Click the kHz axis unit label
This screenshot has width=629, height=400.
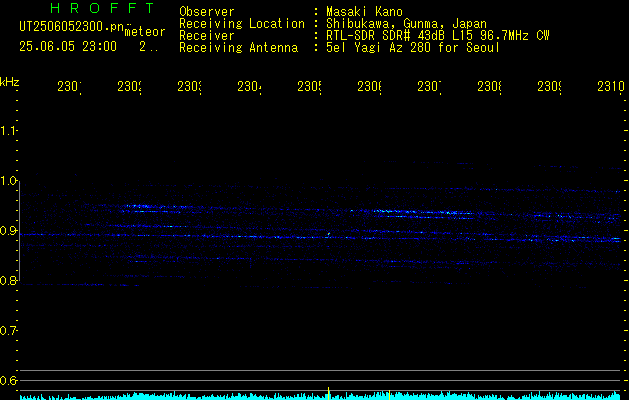[x=9, y=82]
